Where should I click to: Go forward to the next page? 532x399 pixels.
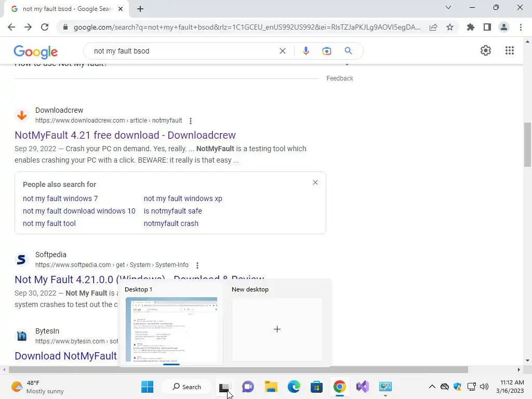click(28, 27)
